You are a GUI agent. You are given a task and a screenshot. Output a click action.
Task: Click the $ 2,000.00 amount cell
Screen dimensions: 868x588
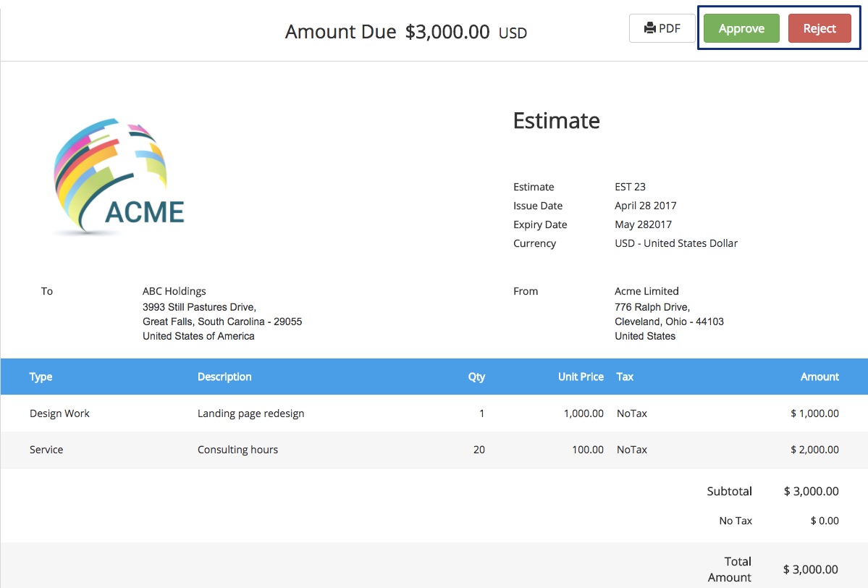pos(814,450)
